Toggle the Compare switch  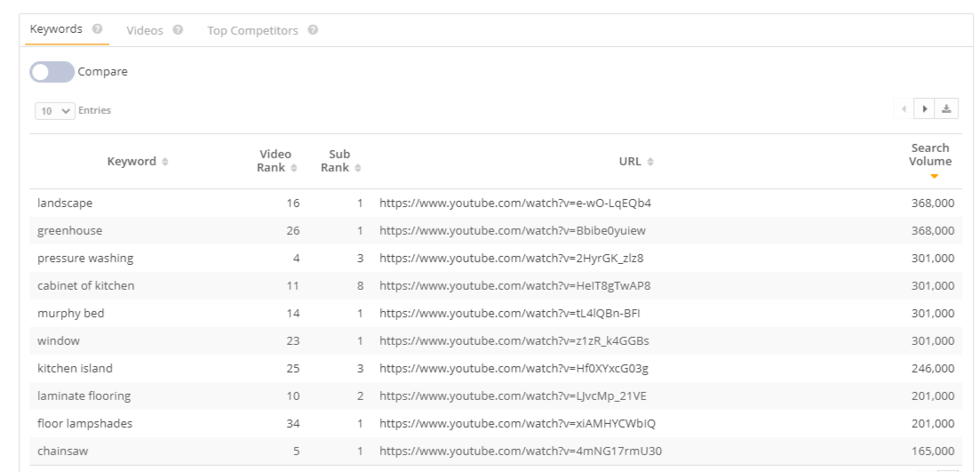(x=52, y=72)
